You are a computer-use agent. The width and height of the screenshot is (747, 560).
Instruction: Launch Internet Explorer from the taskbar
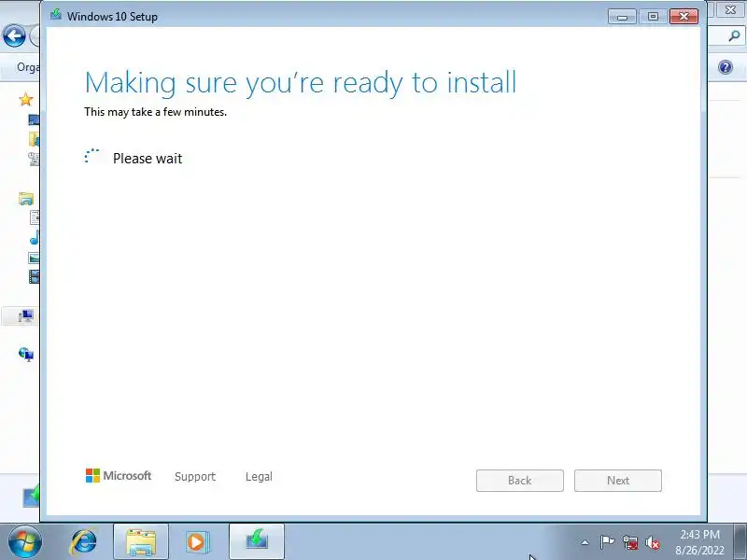(x=83, y=542)
